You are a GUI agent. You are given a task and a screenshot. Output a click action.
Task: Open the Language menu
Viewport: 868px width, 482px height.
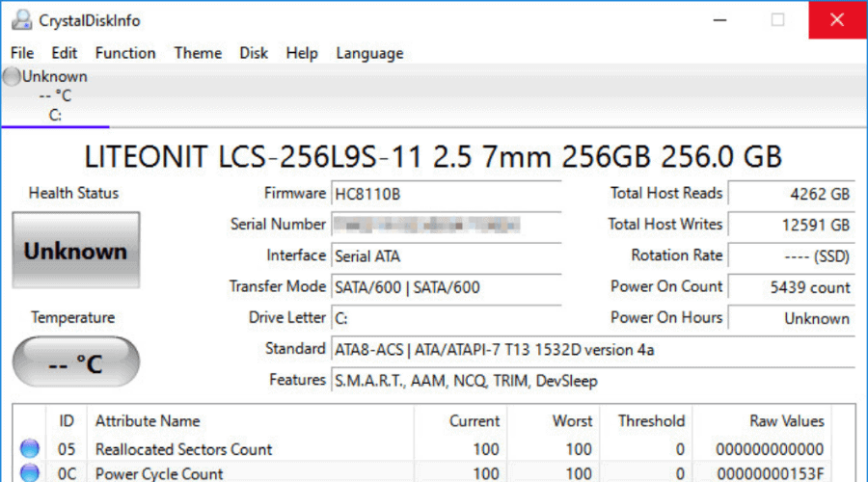coord(369,53)
